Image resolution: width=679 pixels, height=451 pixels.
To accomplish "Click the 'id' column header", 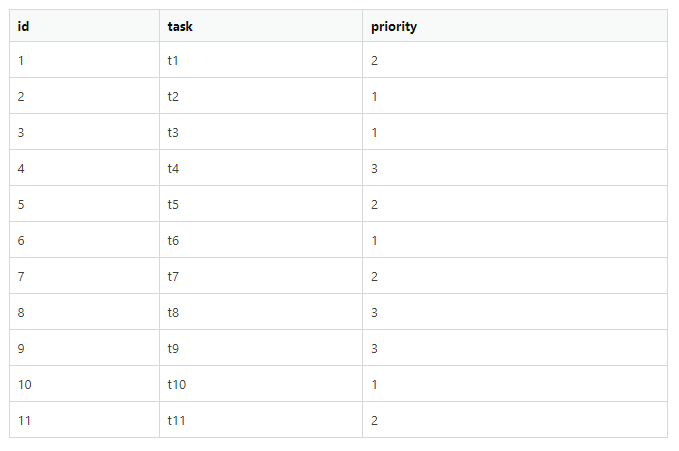I will coord(23,27).
